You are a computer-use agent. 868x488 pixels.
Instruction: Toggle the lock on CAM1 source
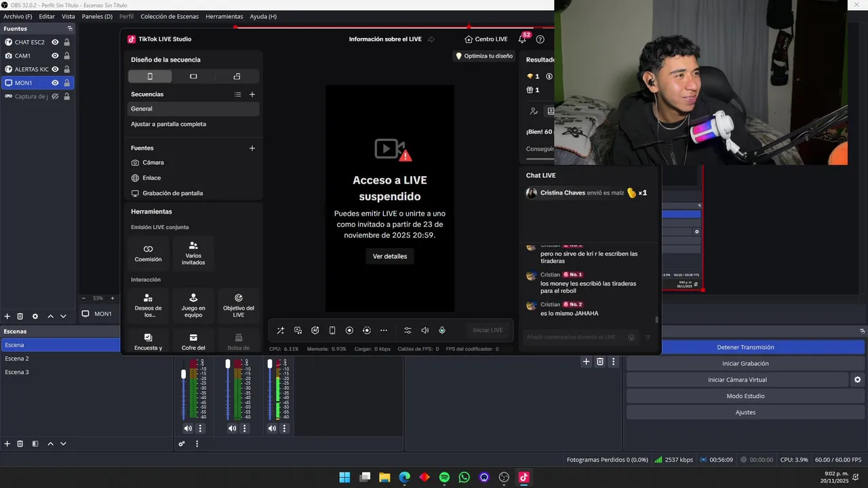click(x=66, y=56)
